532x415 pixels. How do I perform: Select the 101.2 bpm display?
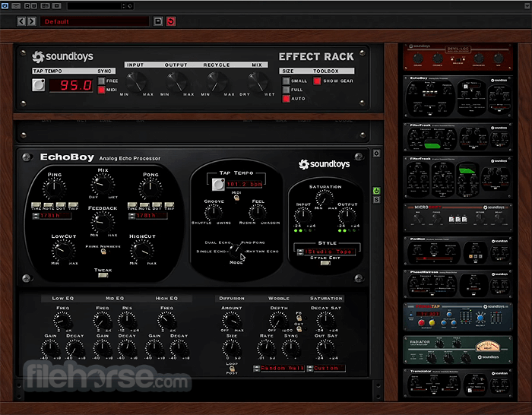[x=244, y=184]
